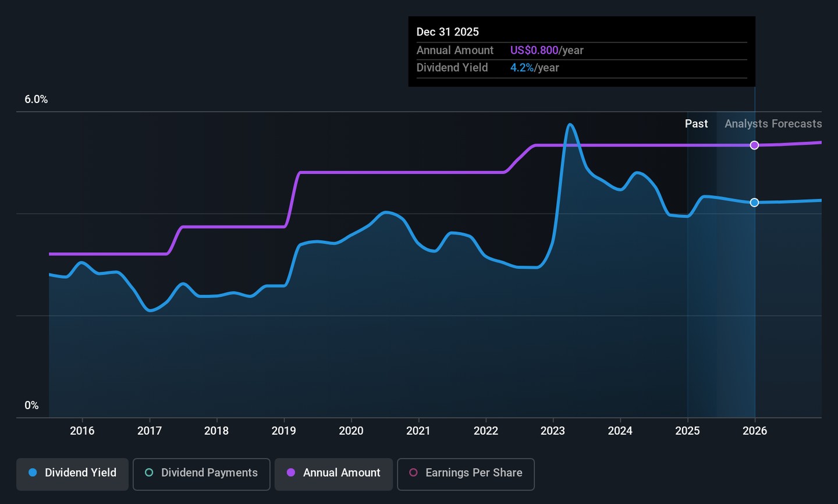
Task: Click the US$0.800/year annual amount value
Action: [x=546, y=50]
